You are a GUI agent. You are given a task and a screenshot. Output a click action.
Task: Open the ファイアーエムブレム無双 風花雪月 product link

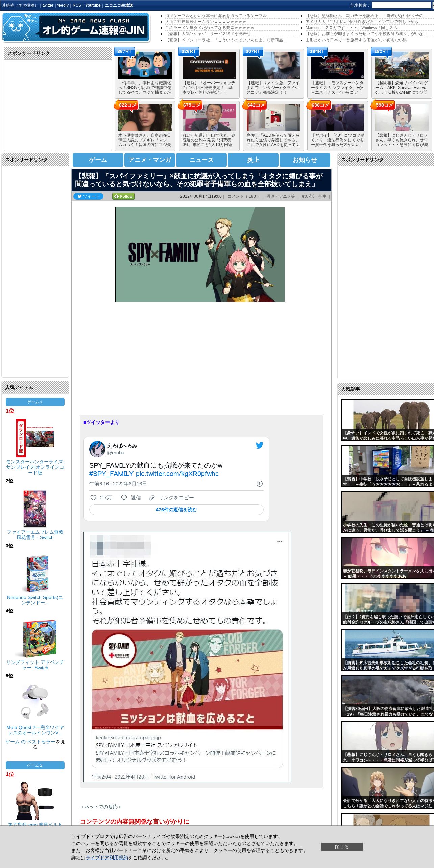pos(35,535)
